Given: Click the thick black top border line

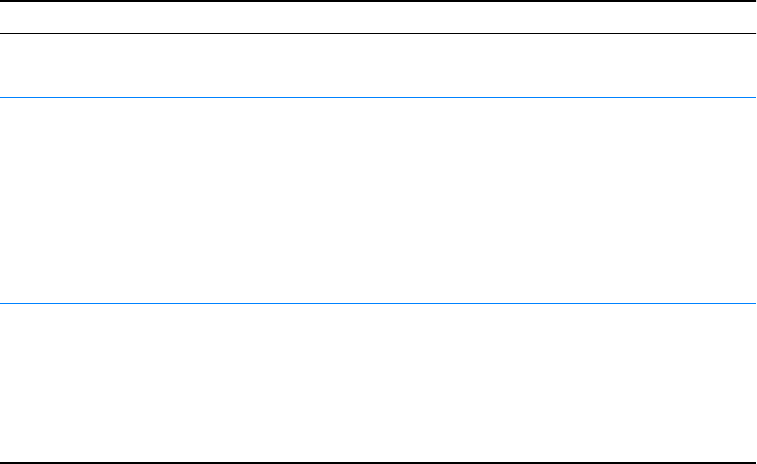Looking at the screenshot, I should [x=378, y=2].
